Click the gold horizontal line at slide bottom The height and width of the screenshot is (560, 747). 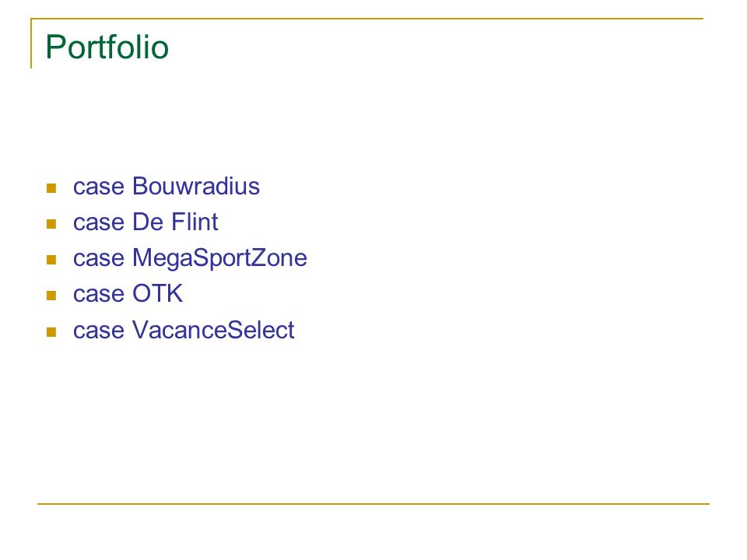tap(373, 503)
